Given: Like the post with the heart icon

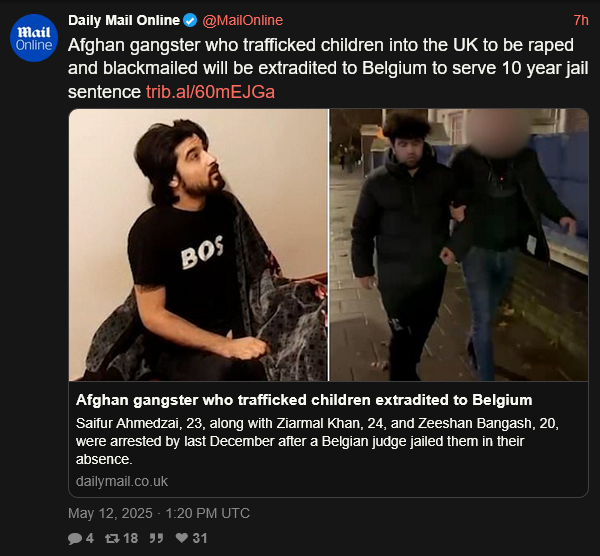Looking at the screenshot, I should 182,538.
